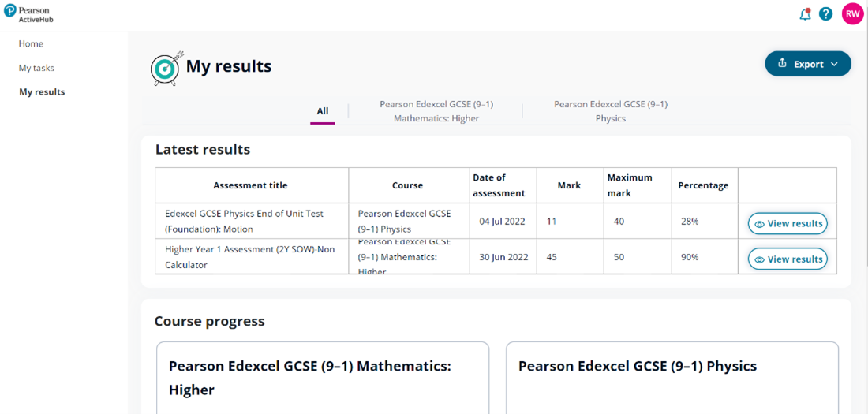Switch to Mathematics: Higher tab

click(436, 111)
